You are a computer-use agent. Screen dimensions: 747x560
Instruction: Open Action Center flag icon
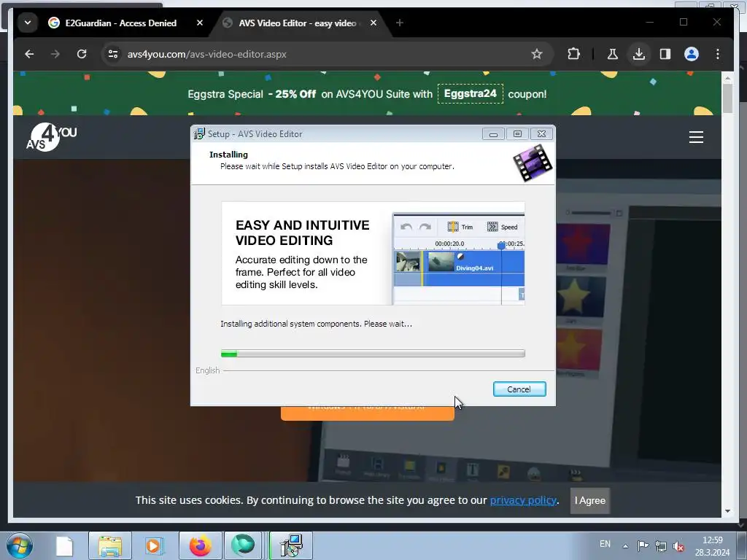[643, 545]
